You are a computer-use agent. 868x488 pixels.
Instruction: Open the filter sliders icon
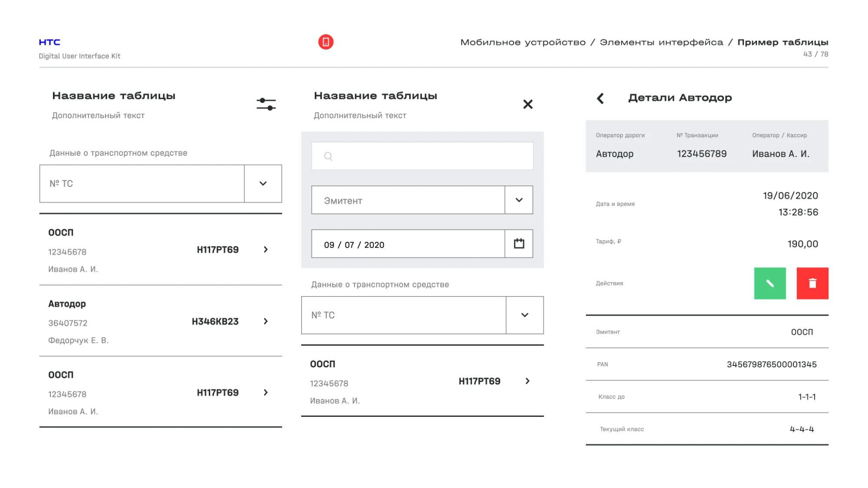[266, 104]
